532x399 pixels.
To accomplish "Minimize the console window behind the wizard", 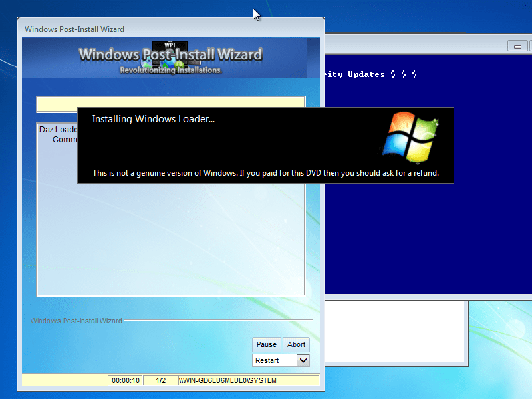I will (x=517, y=46).
